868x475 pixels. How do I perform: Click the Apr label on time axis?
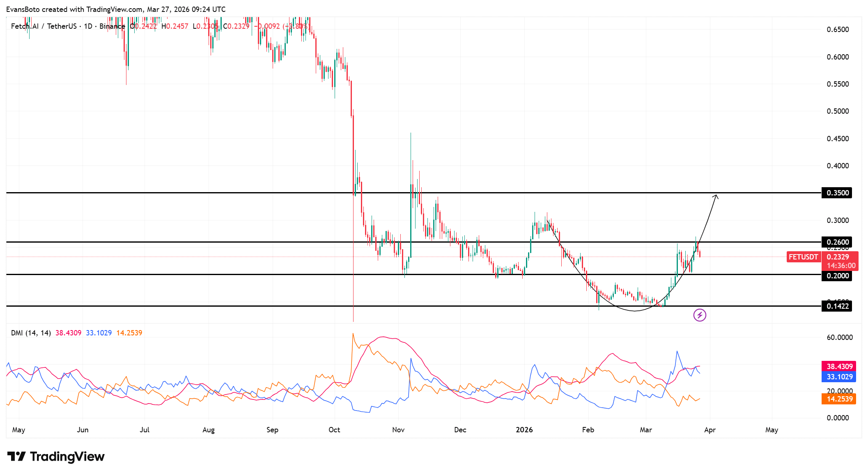point(710,430)
